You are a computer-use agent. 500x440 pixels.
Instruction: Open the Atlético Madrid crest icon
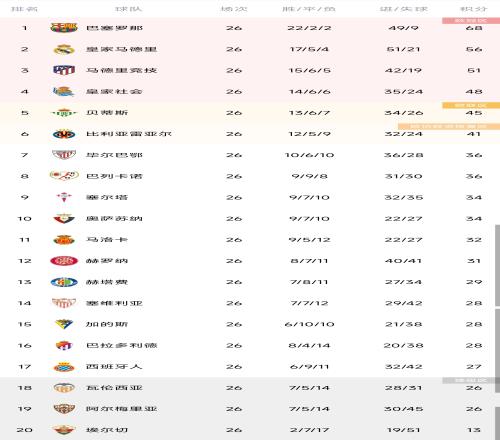[64, 70]
